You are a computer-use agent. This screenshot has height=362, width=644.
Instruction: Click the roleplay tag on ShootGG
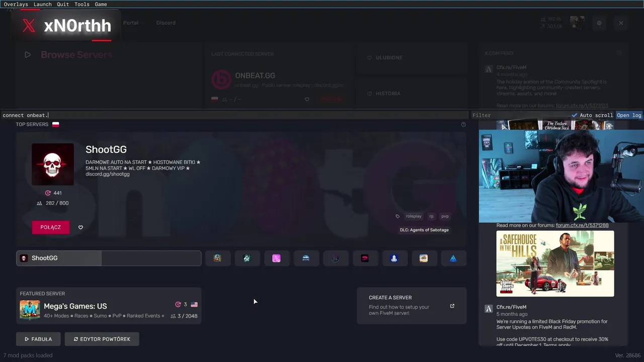click(x=414, y=216)
